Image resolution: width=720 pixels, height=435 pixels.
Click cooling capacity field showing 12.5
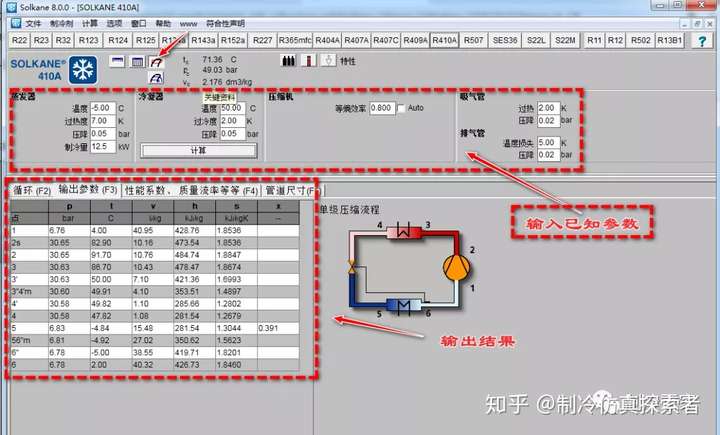pos(103,147)
